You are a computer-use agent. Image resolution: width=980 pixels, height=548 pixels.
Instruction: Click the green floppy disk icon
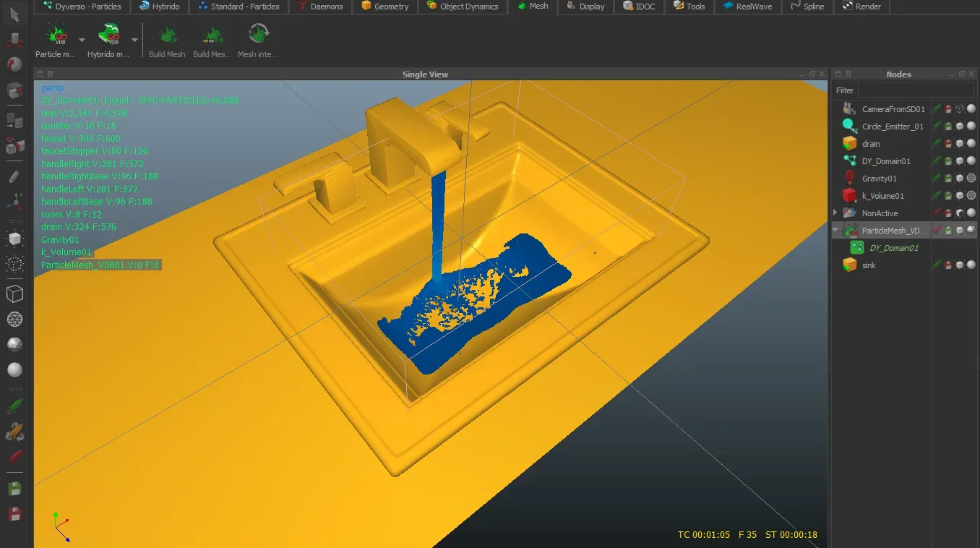[x=14, y=489]
